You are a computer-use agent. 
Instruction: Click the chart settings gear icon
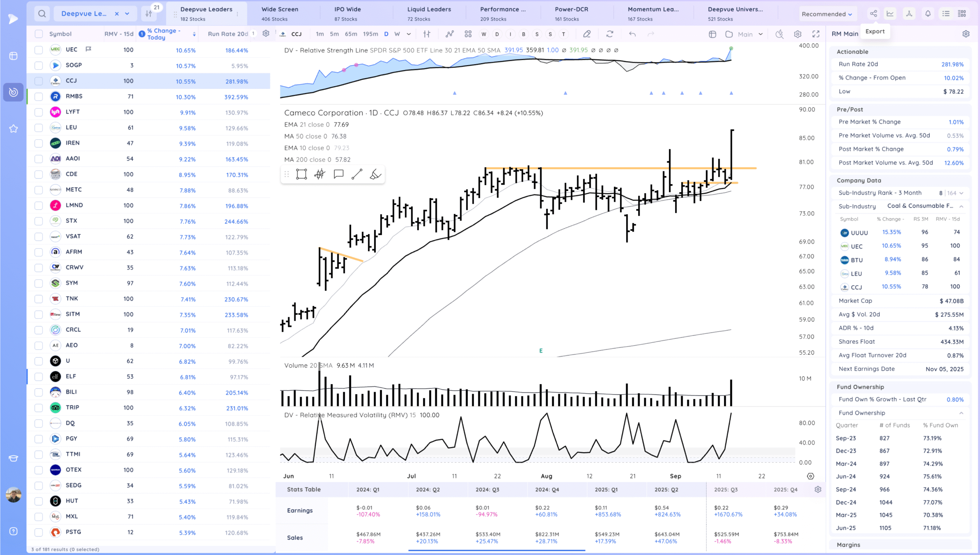[798, 34]
